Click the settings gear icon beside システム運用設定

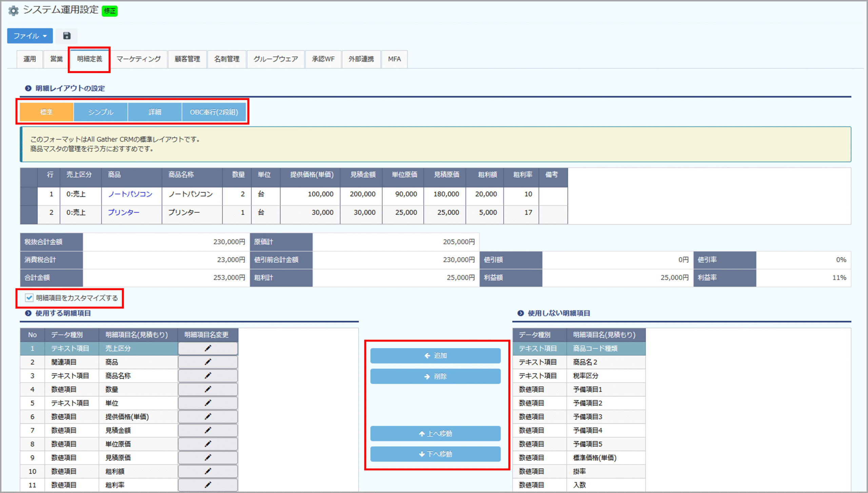[13, 11]
